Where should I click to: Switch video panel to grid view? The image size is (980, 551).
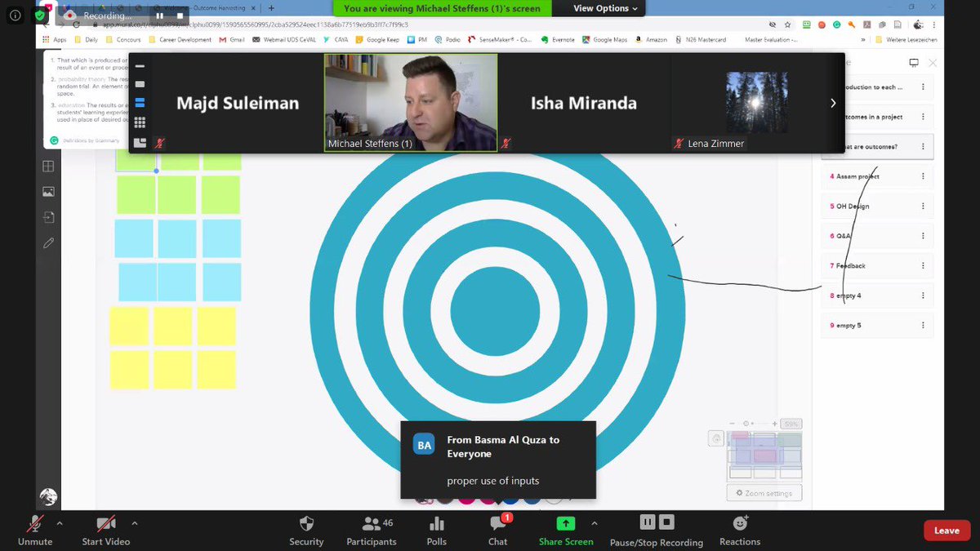point(140,122)
